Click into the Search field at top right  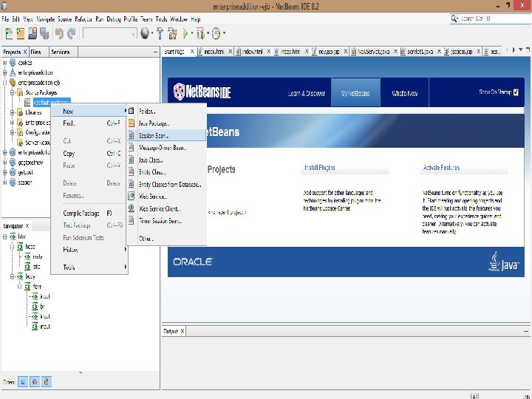tap(494, 18)
